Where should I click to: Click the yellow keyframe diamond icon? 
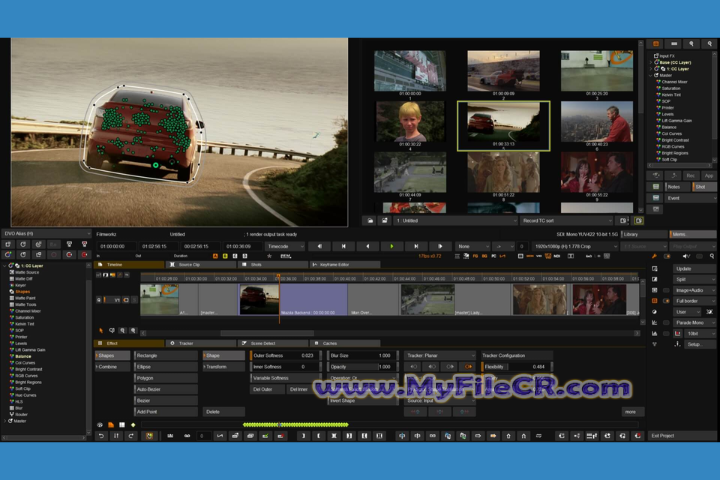click(133, 425)
